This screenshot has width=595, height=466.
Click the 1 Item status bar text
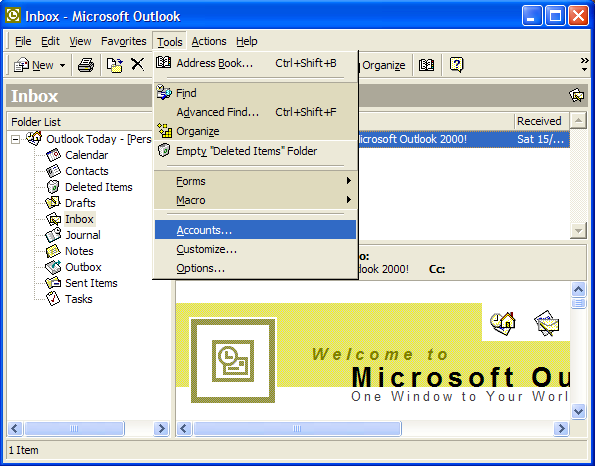(24, 450)
